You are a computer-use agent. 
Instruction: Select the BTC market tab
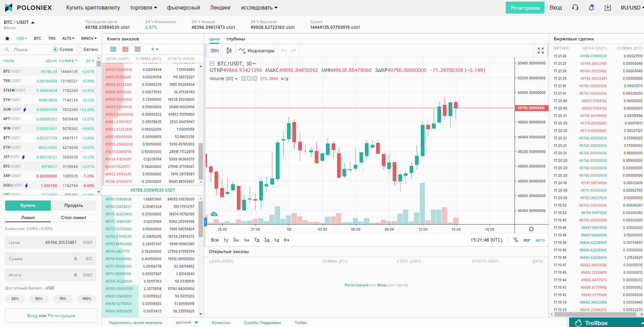[x=38, y=38]
